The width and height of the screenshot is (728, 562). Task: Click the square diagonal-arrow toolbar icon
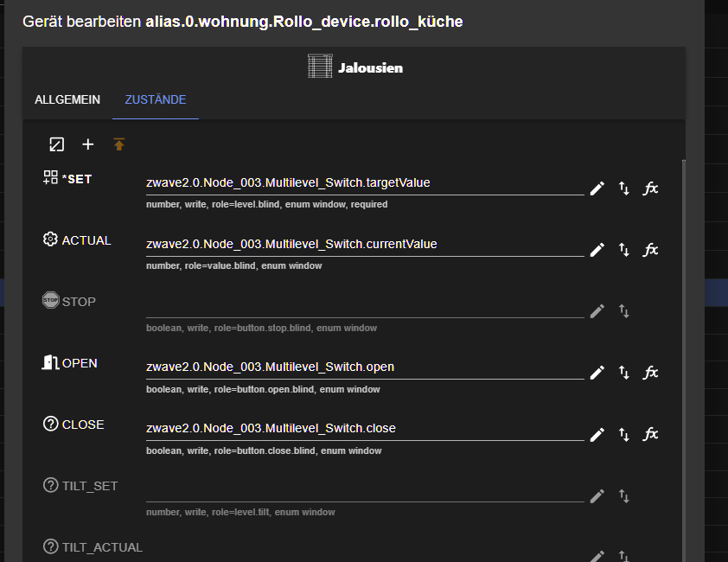[x=56, y=144]
